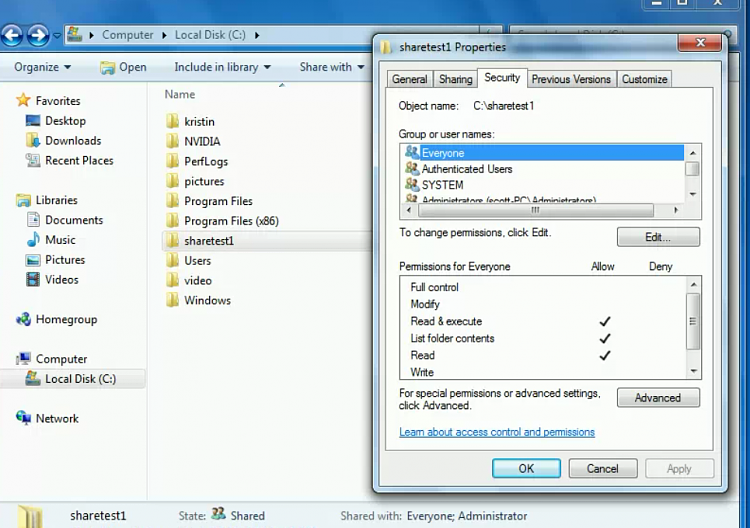Click the Desktop icon in sidebar
Viewport: 750px width, 528px height.
(33, 121)
